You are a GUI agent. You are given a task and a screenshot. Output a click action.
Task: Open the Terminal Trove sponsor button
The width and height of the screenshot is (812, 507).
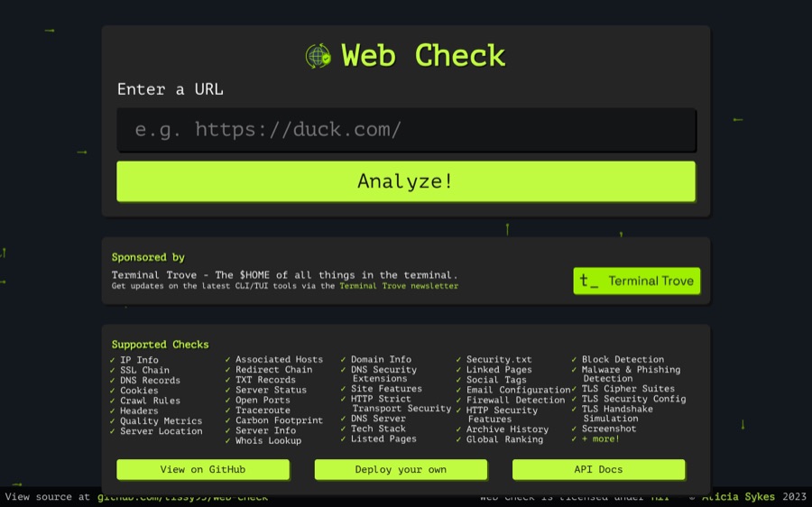(636, 281)
